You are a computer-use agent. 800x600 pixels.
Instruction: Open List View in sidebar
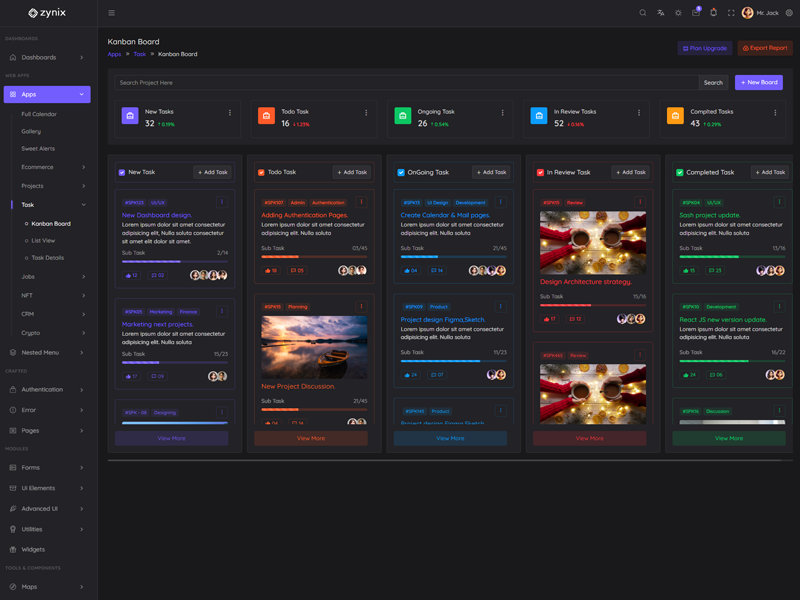[43, 240]
